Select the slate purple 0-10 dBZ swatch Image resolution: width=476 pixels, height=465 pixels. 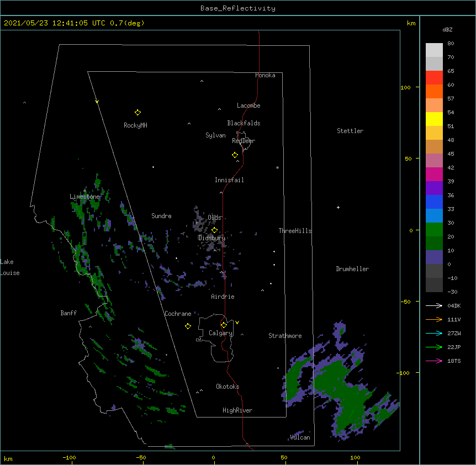434,257
